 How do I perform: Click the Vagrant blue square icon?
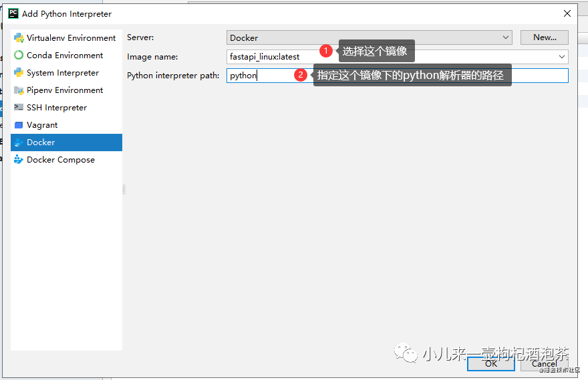pyautogui.click(x=19, y=125)
